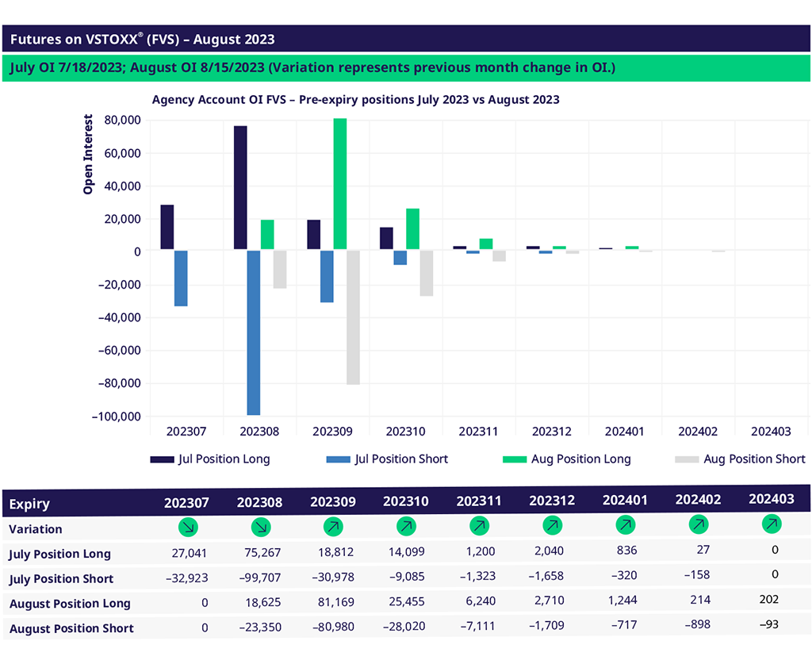Select the 202402 table column header
This screenshot has height=664, width=812.
[698, 500]
